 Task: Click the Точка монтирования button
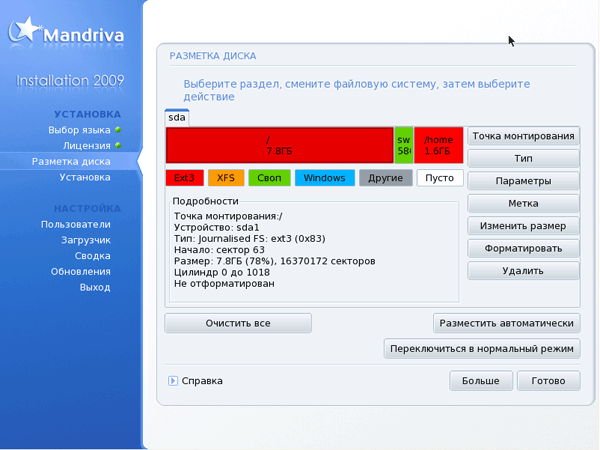pos(523,136)
